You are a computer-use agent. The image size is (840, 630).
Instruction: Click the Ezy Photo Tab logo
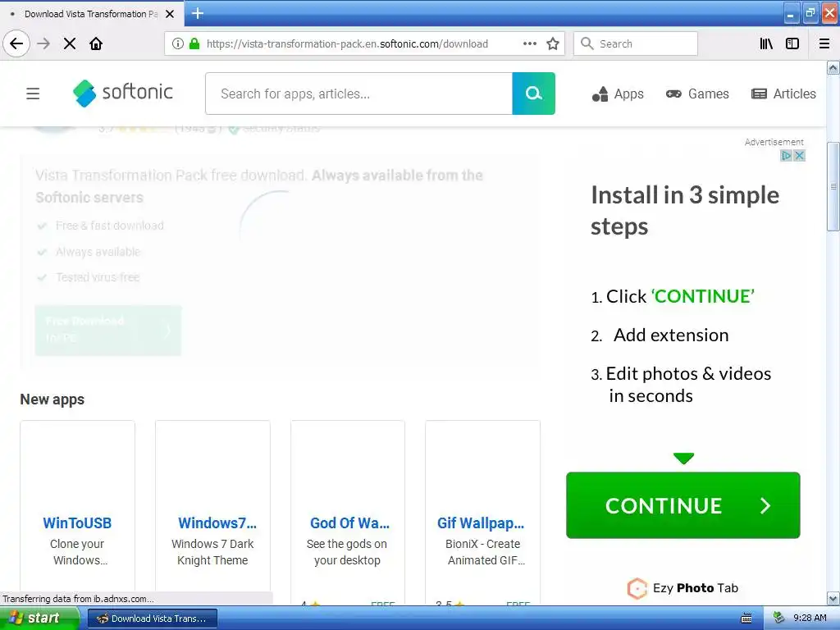[x=682, y=587]
